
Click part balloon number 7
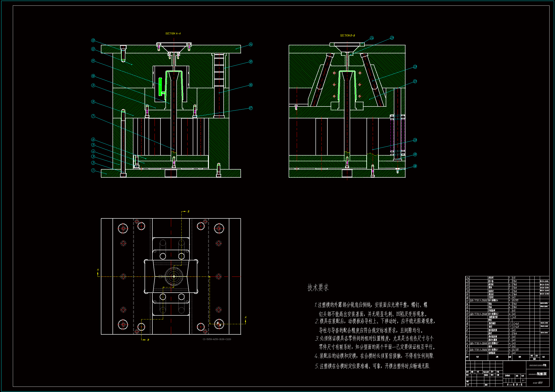point(93,116)
